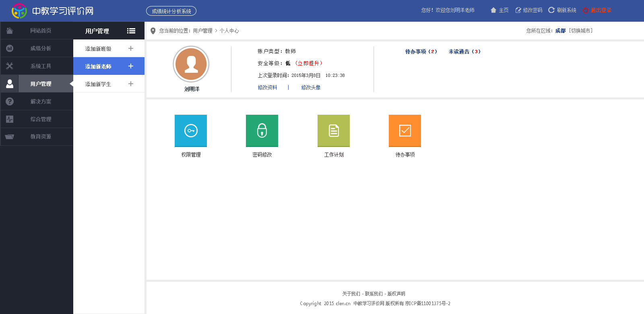Image resolution: width=644 pixels, height=314 pixels.
Task: Click the house icon for 网站首页
Action: point(10,31)
